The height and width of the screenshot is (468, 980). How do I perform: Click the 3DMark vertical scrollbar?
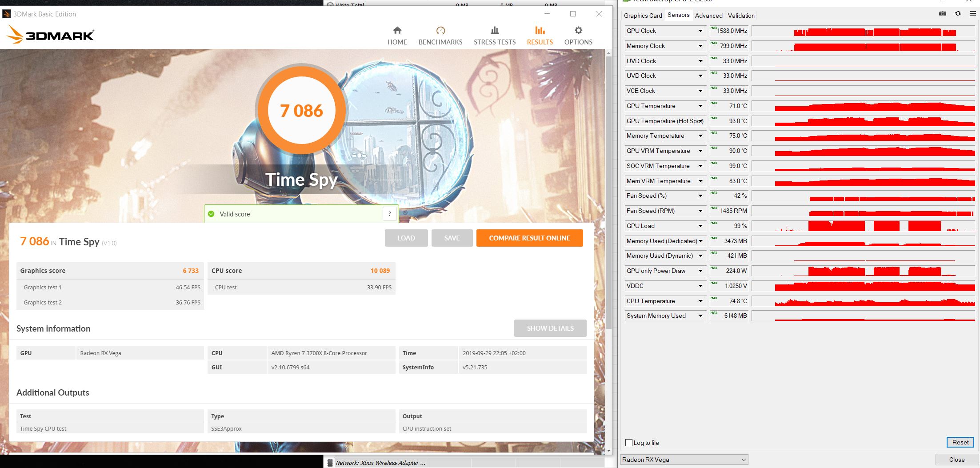(x=608, y=192)
